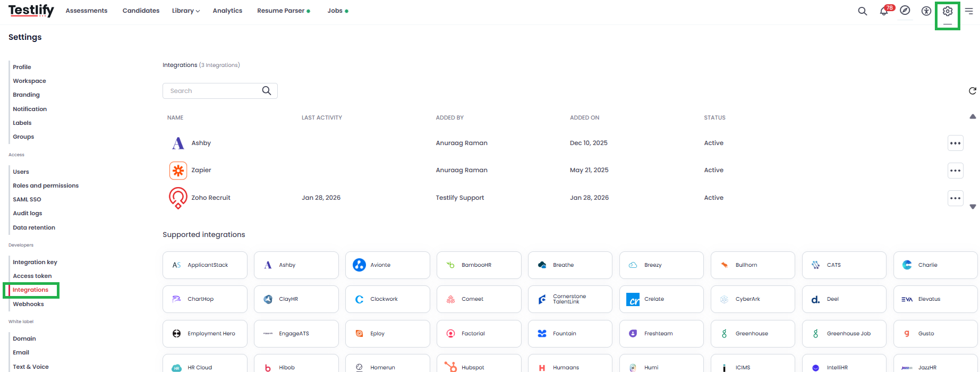This screenshot has width=980, height=372.
Task: Click the Ashby logo in the table
Action: click(x=178, y=143)
